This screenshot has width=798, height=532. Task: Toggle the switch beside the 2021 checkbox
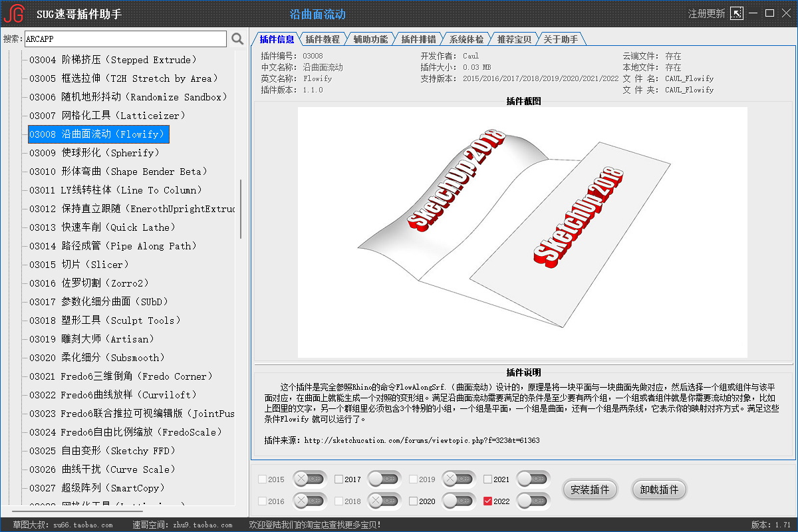(x=533, y=479)
